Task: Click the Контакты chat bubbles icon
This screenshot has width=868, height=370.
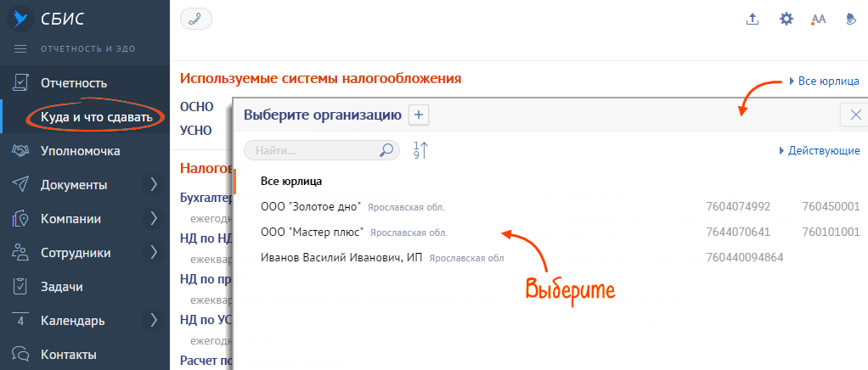Action: (x=20, y=354)
